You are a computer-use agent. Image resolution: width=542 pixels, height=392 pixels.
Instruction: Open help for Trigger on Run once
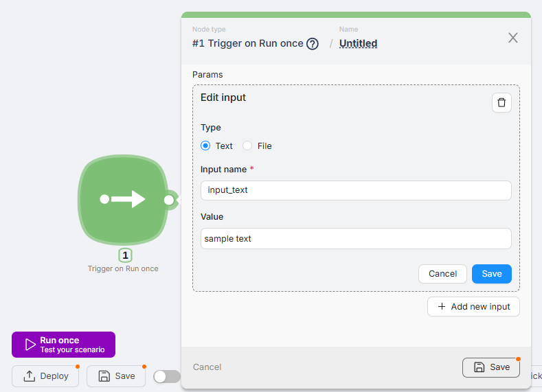(x=313, y=44)
